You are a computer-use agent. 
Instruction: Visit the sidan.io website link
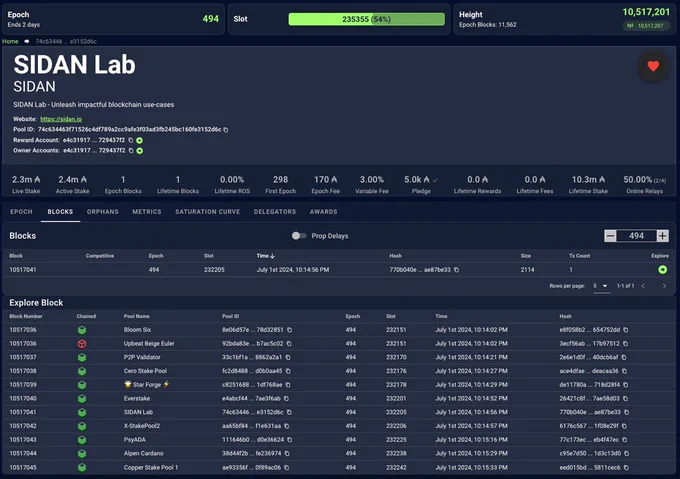pyautogui.click(x=61, y=119)
